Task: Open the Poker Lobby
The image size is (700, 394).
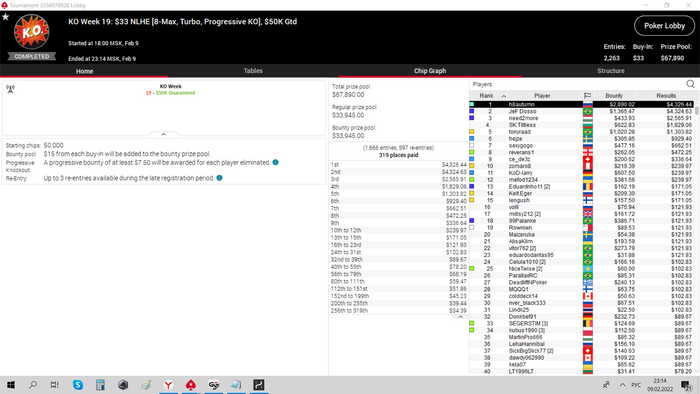Action: point(664,26)
